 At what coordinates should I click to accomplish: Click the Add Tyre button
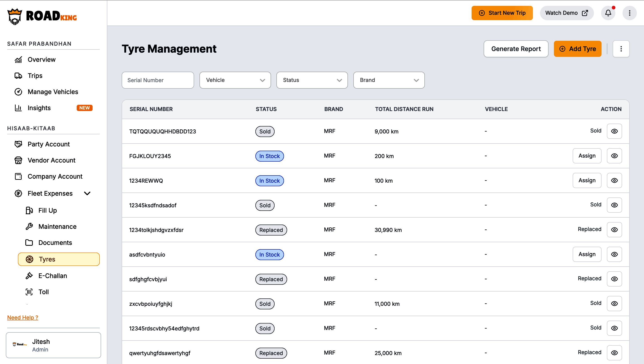[578, 49]
